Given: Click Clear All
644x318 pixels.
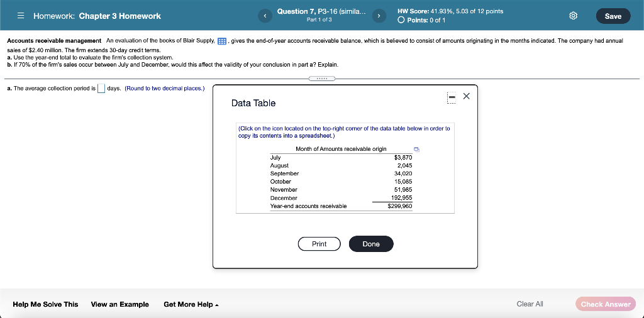Looking at the screenshot, I should [x=530, y=304].
